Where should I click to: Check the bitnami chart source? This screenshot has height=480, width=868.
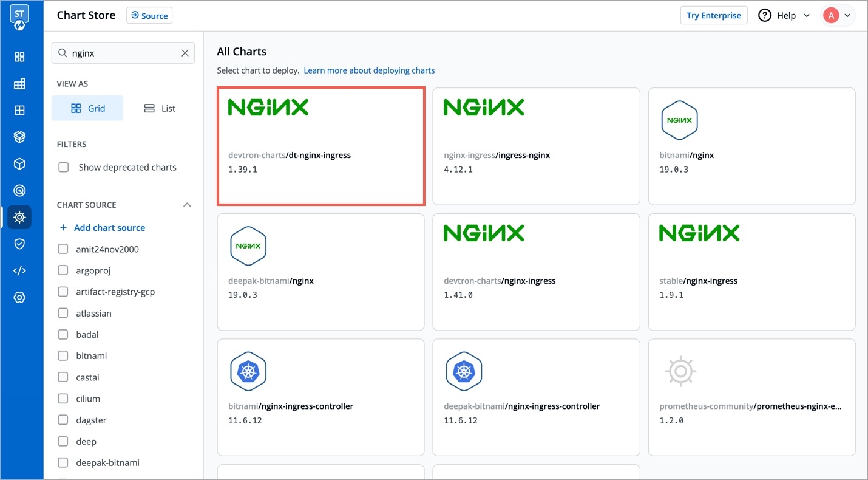(x=63, y=356)
